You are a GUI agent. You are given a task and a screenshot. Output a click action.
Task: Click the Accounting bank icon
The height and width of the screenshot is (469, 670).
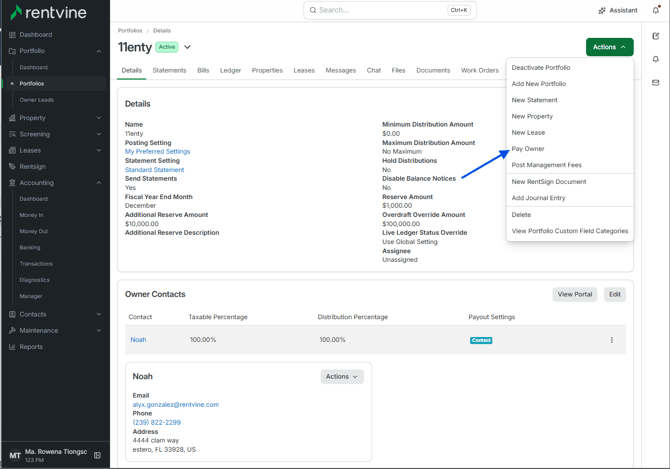(x=12, y=183)
